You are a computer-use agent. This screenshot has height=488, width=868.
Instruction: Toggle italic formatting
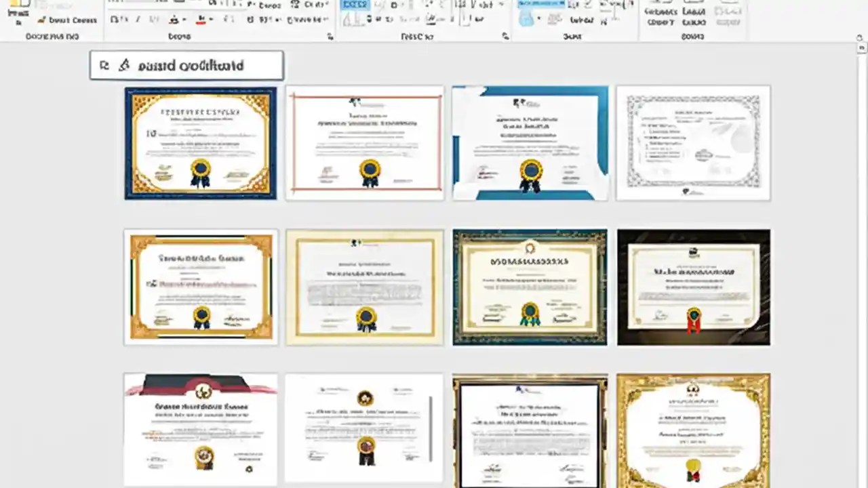pyautogui.click(x=137, y=19)
